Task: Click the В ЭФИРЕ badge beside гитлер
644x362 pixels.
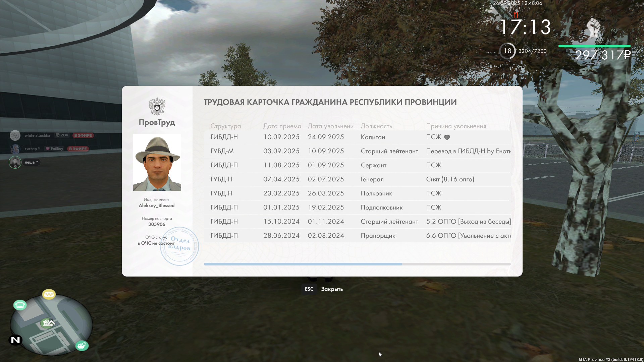Action: (x=78, y=149)
